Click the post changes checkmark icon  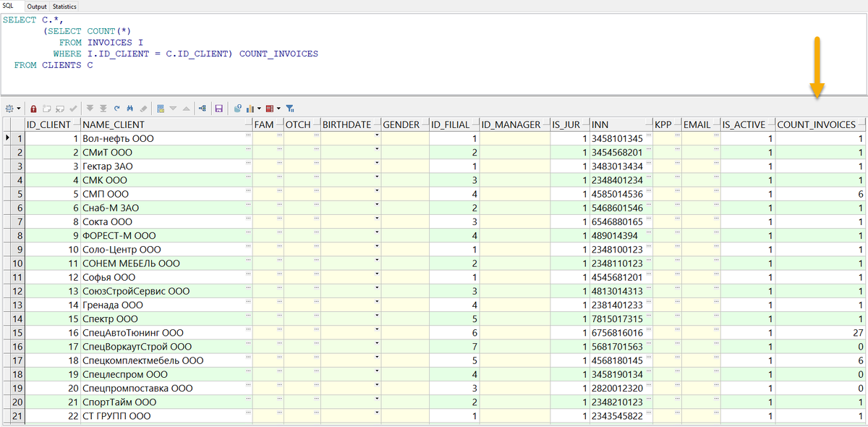point(72,109)
